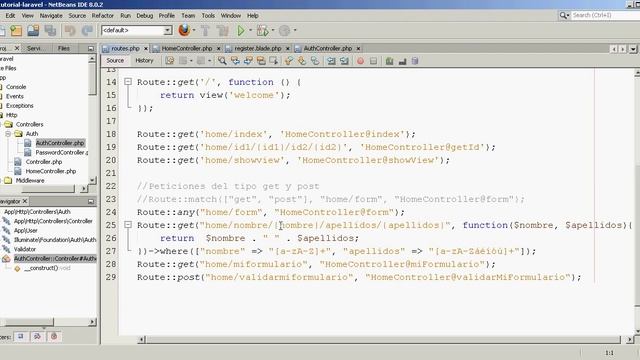
Task: Click the editor horizontal scrollbar
Action: pyautogui.click(x=382, y=339)
